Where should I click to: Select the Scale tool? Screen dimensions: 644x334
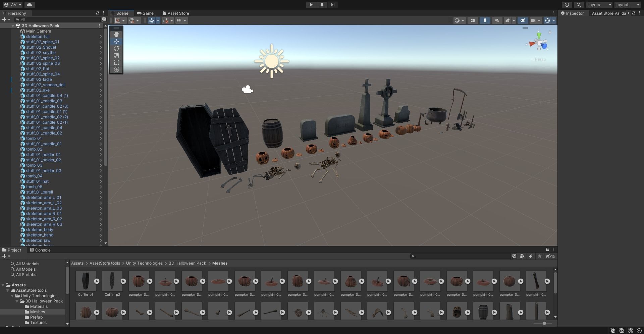click(x=116, y=56)
